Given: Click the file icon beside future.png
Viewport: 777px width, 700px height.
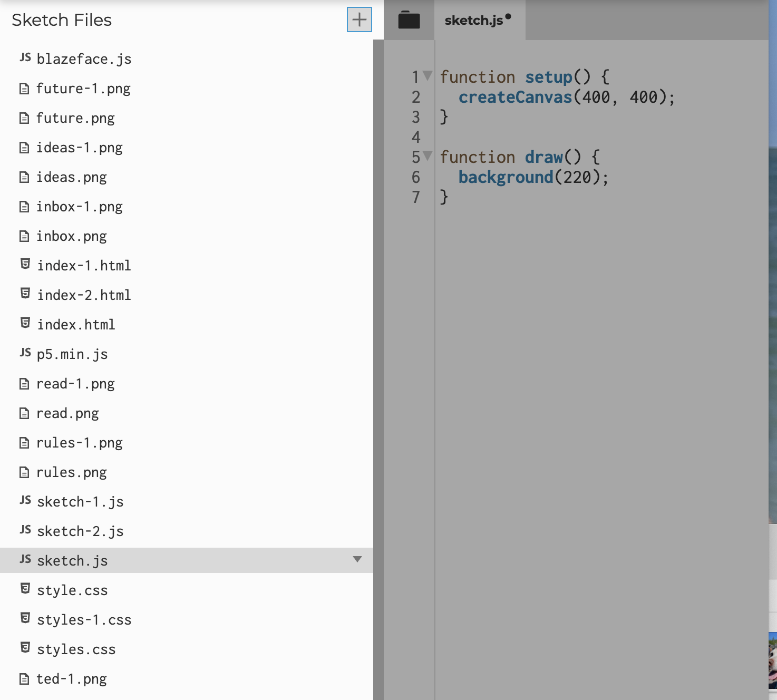Looking at the screenshot, I should (24, 118).
